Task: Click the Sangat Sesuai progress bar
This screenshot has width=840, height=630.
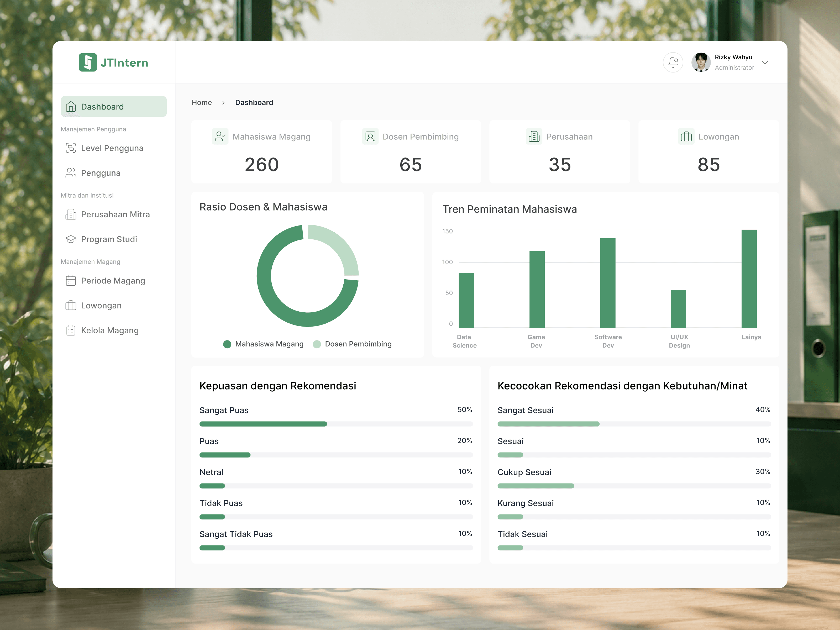Action: tap(634, 424)
